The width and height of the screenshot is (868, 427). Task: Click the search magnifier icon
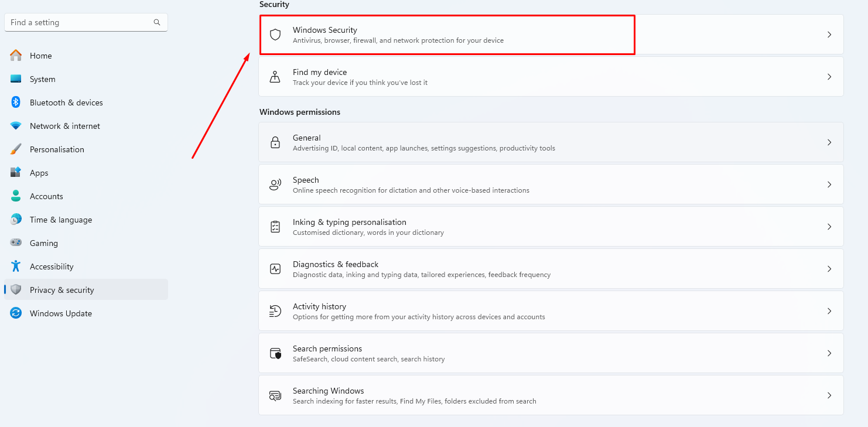pyautogui.click(x=157, y=22)
